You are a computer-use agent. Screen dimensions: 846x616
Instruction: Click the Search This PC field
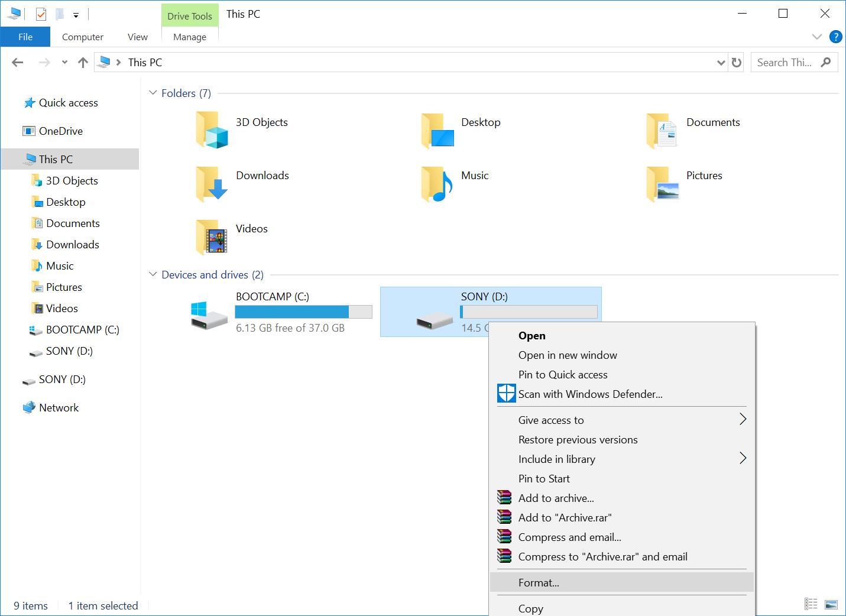pos(784,63)
